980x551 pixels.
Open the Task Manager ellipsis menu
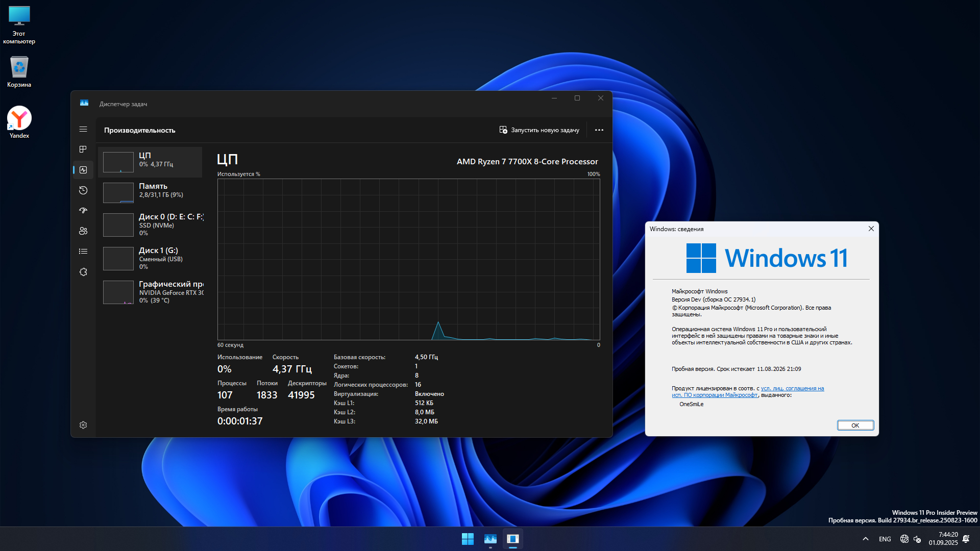tap(599, 130)
